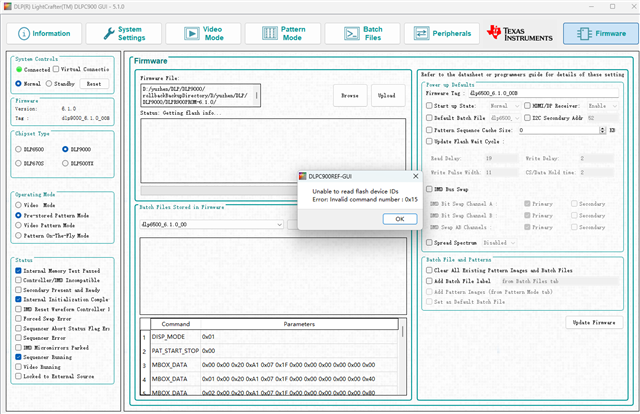Enable Default Batch File checkbox

(x=429, y=118)
